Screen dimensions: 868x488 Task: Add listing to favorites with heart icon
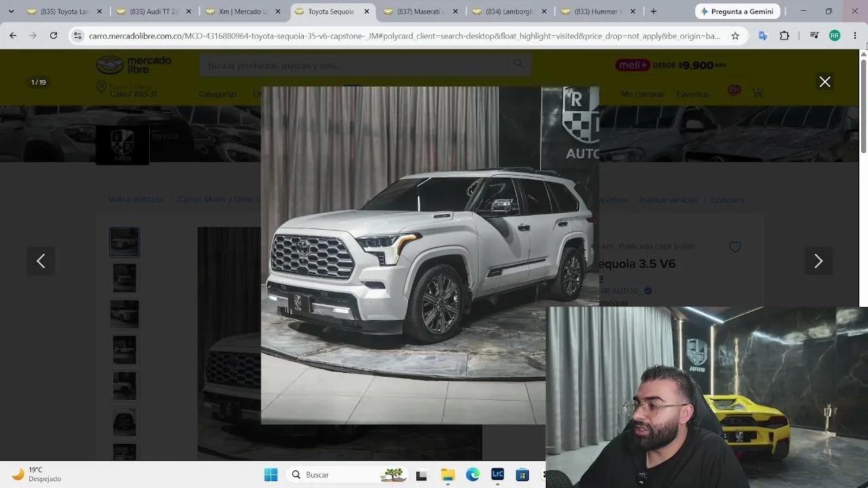coord(735,247)
